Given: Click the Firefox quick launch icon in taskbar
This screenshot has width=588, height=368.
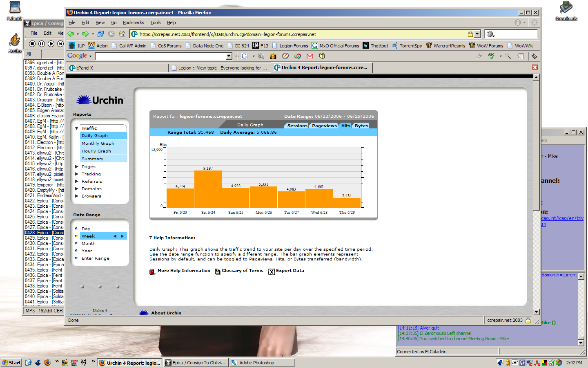Looking at the screenshot, I should click(47, 362).
